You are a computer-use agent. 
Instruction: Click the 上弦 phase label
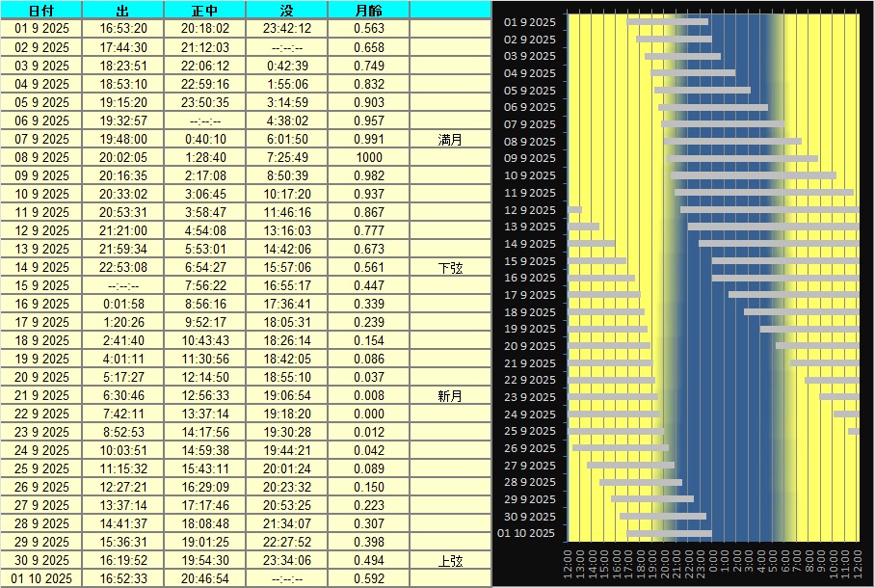click(450, 560)
